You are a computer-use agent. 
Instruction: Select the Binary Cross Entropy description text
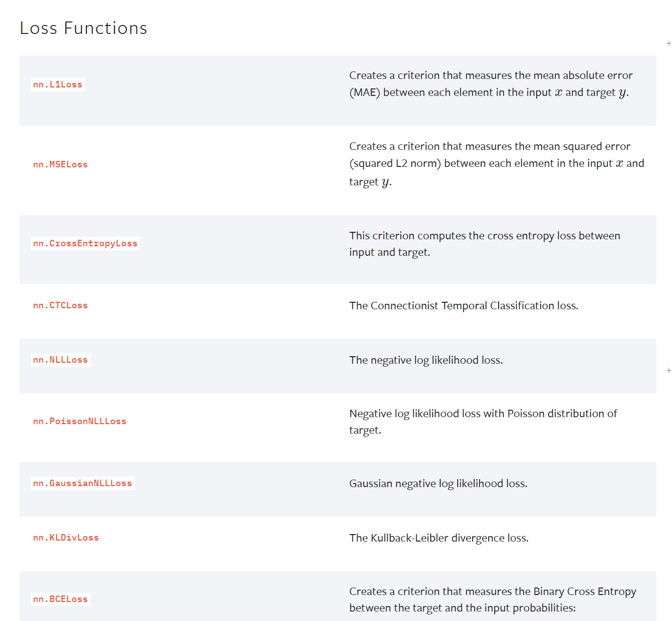[x=493, y=600]
